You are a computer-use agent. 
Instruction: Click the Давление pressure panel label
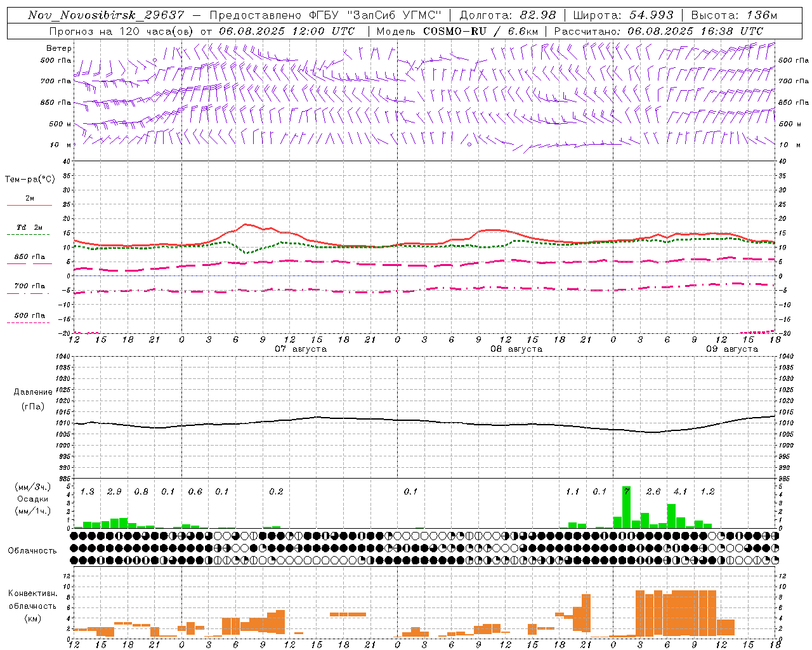[x=33, y=392]
